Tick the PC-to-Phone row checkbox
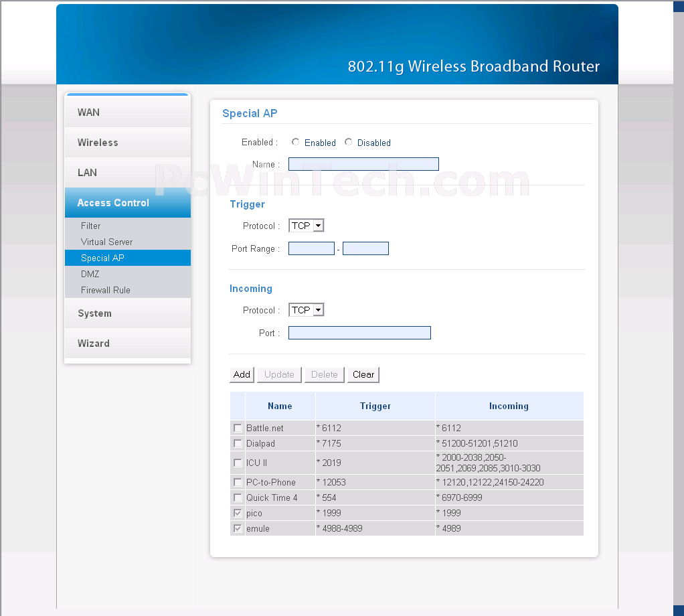Screen dimensions: 684x616 [238, 482]
